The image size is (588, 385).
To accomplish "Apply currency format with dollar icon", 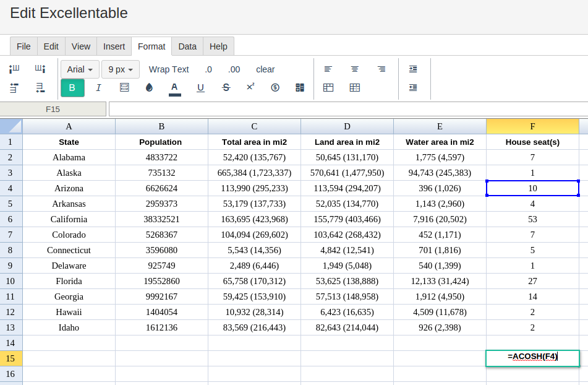I will click(x=275, y=88).
